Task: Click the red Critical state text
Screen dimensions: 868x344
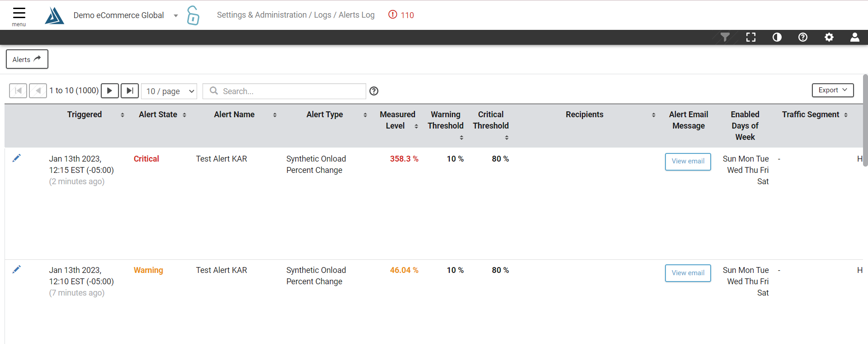Action: 146,159
